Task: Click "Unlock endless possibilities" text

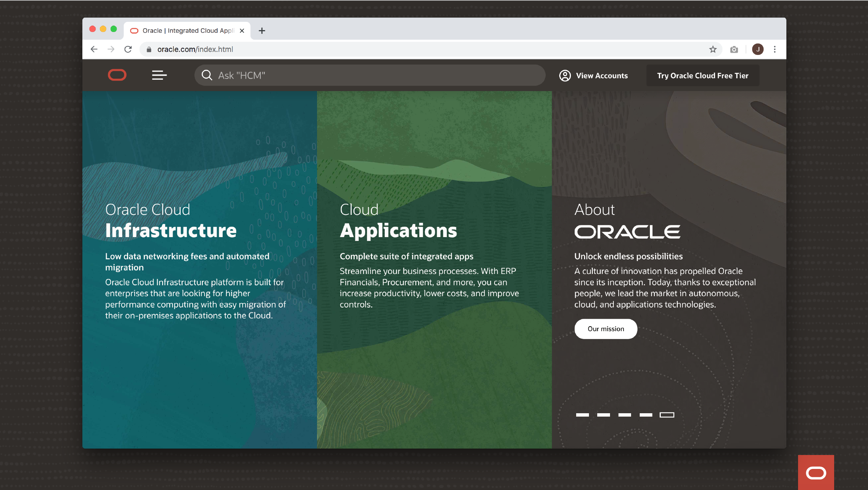Action: [x=628, y=256]
